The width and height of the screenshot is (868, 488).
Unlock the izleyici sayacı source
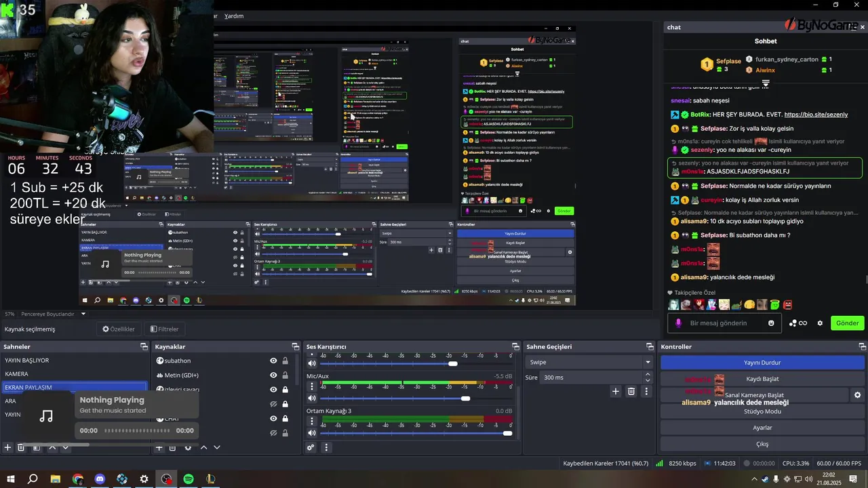point(285,390)
